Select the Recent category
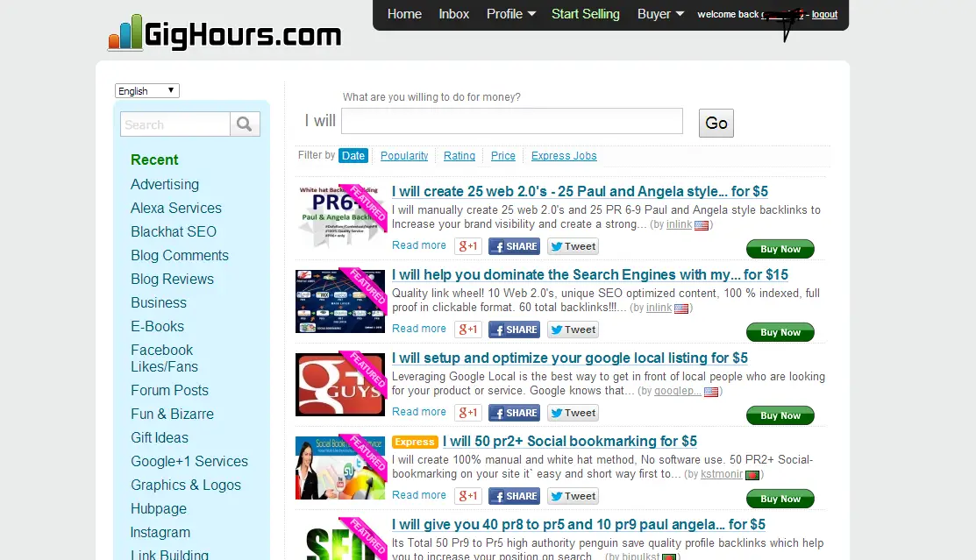The image size is (976, 560). 154,159
